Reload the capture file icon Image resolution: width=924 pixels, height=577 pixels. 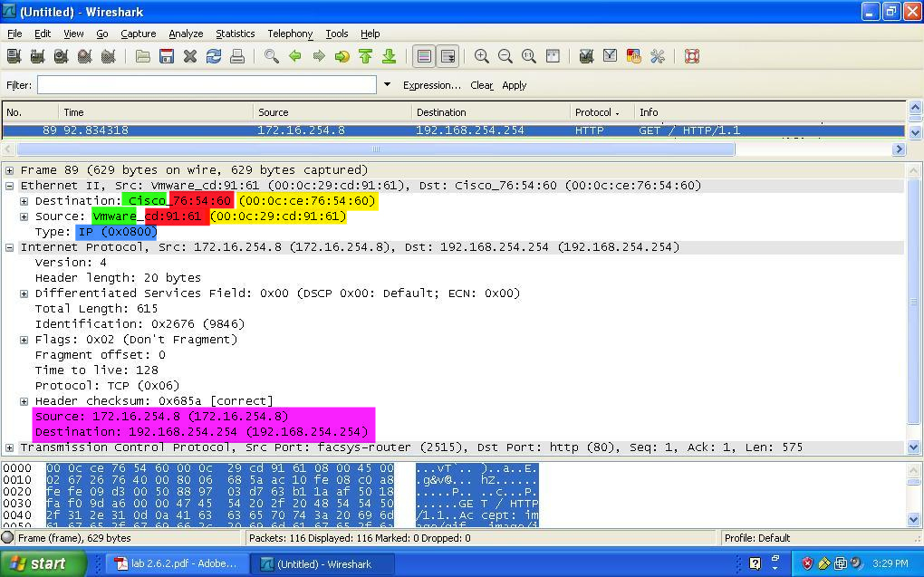tap(213, 56)
